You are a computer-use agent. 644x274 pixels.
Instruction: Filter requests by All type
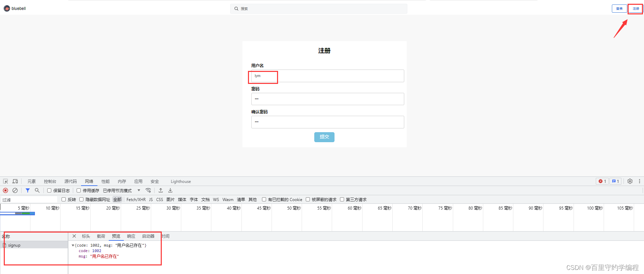[117, 200]
